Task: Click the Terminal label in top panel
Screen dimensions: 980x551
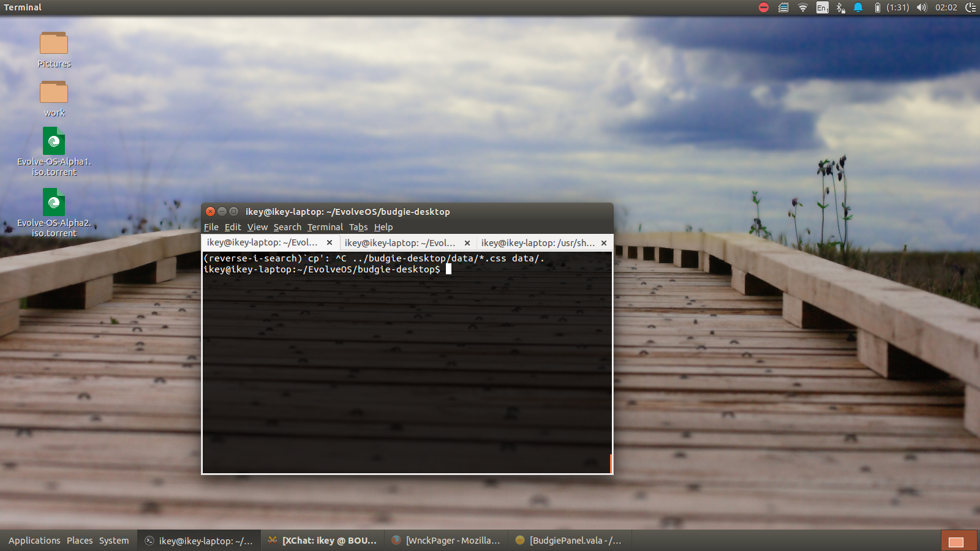Action: click(23, 7)
